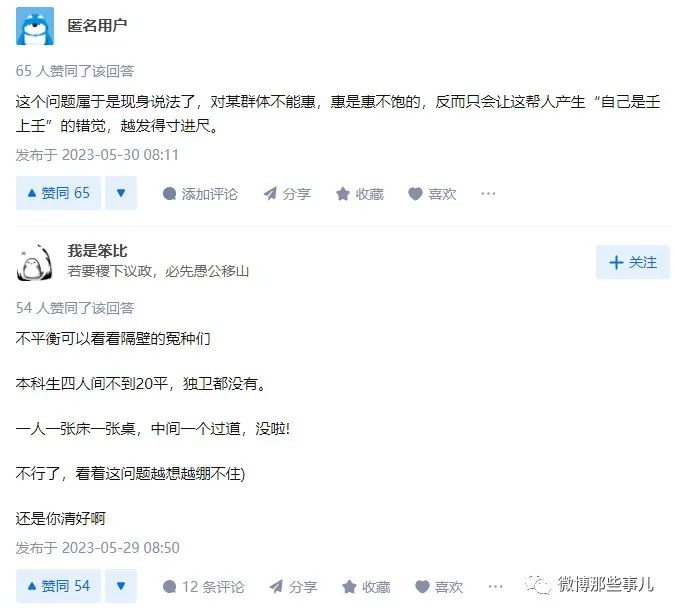Viewport: 675px width, 614px height.
Task: Open the 我是笨比 username profile link
Action: click(x=97, y=251)
